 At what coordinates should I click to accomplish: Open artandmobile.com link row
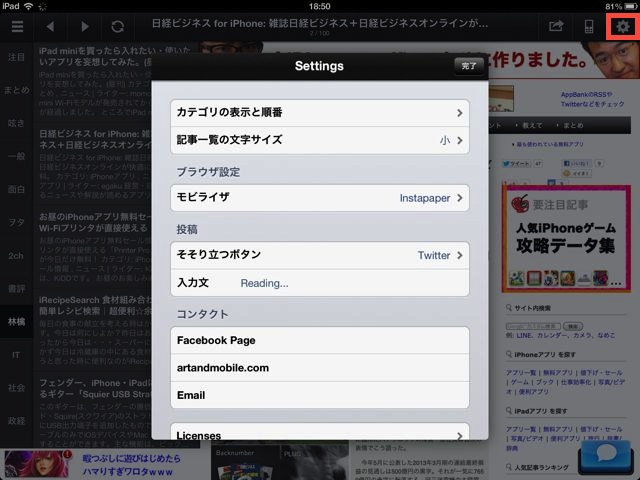click(x=320, y=368)
